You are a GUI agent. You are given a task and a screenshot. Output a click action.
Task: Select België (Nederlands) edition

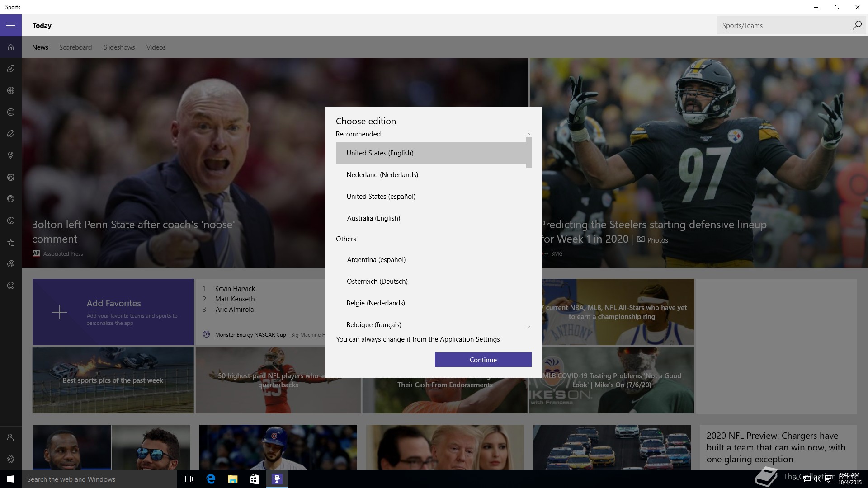431,303
